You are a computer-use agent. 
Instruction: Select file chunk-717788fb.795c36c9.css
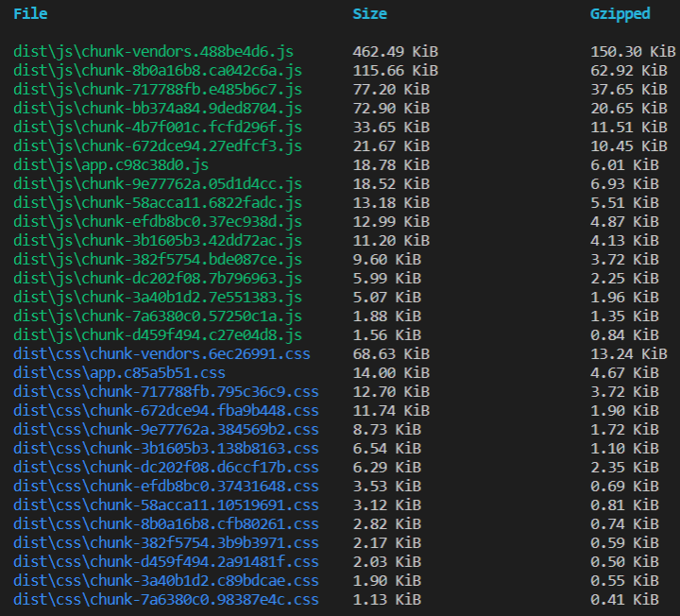tap(166, 391)
